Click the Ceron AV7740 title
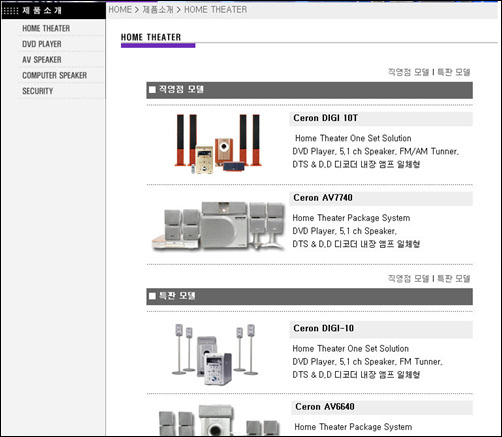 pos(323,198)
